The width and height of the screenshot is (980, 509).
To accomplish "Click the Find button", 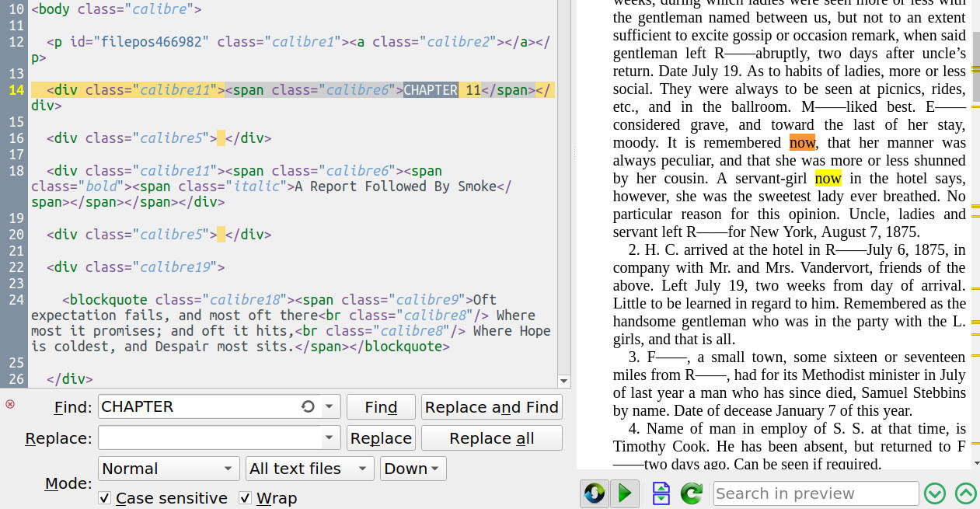I will pyautogui.click(x=381, y=406).
